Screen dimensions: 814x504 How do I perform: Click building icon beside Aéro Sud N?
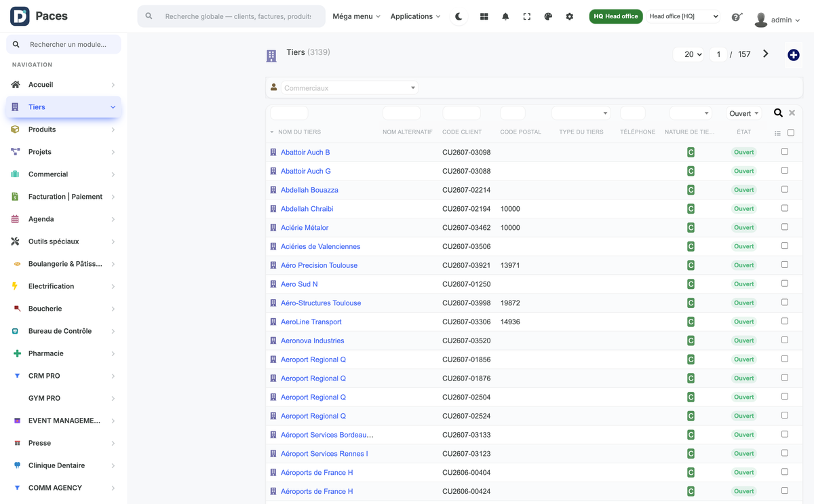pyautogui.click(x=273, y=284)
